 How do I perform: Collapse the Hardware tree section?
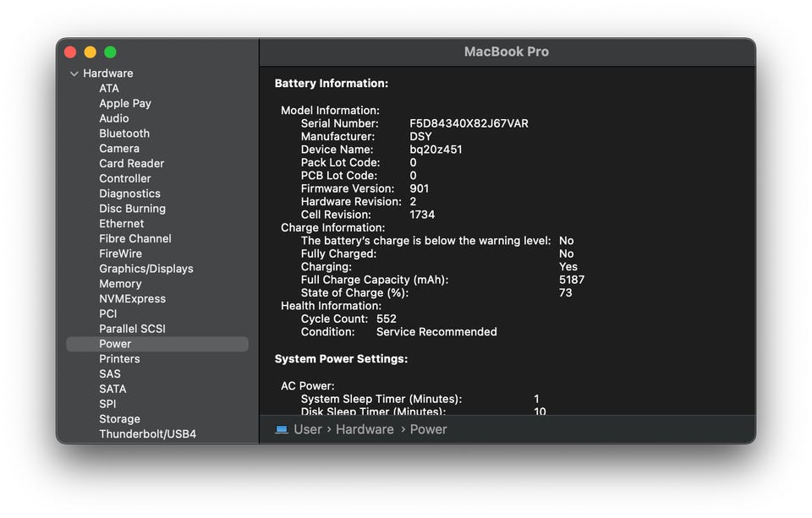pos(74,74)
